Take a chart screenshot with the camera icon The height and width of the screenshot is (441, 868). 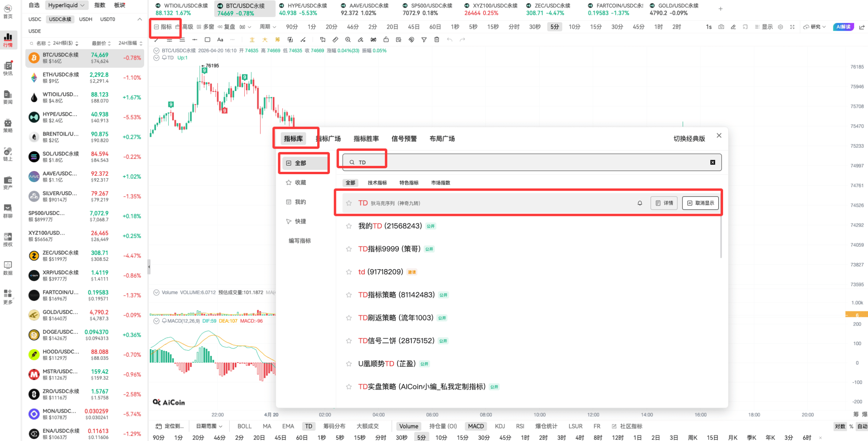[x=721, y=27]
